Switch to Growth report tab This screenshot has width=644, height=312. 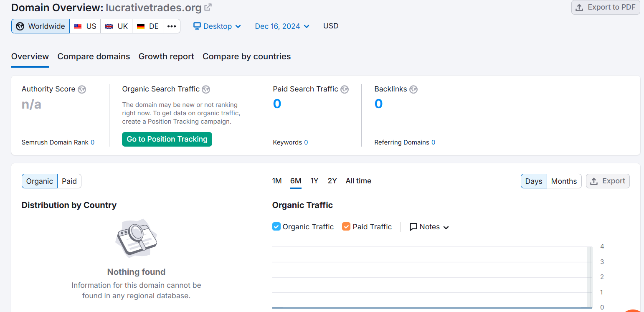pos(166,56)
